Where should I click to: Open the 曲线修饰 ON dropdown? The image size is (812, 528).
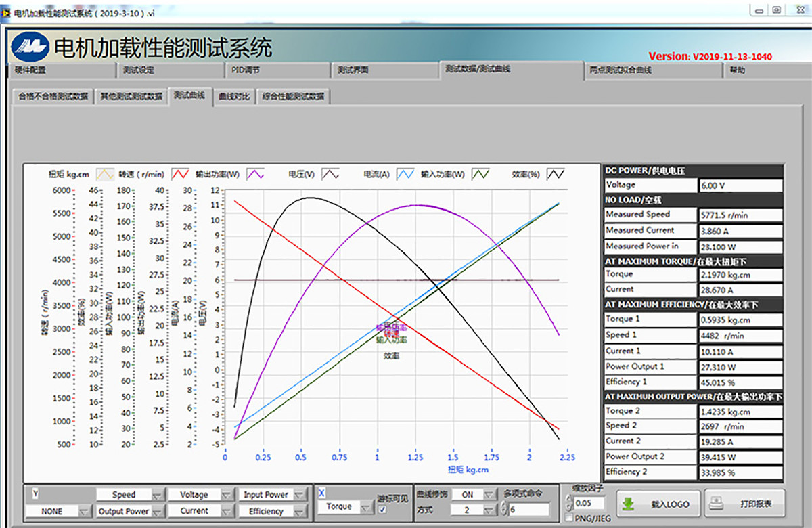(476, 495)
